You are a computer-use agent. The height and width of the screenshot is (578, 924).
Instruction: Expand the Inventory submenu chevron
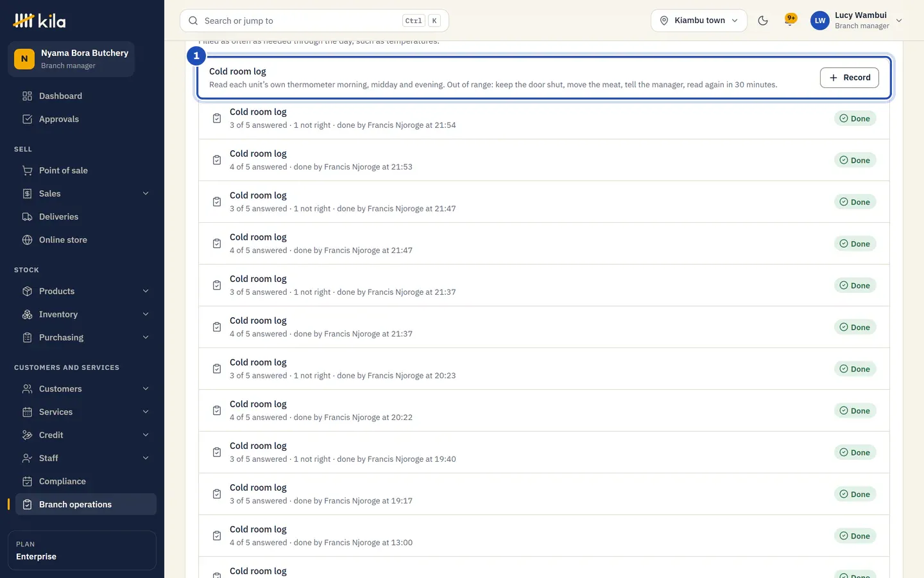(x=146, y=314)
